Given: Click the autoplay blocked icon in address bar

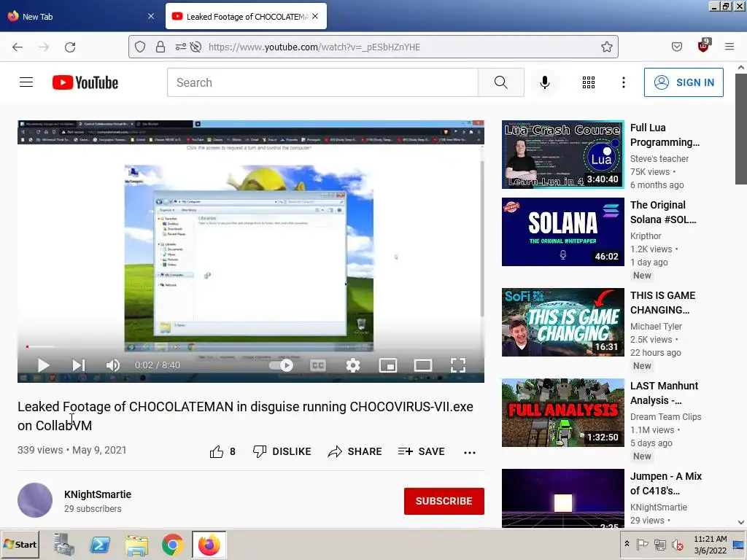Looking at the screenshot, I should coord(196,47).
